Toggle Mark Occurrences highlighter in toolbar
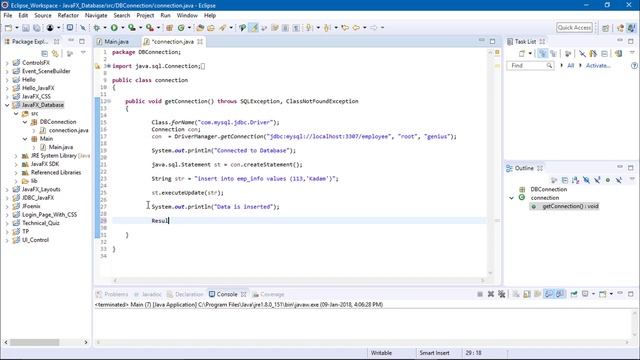 point(253,28)
